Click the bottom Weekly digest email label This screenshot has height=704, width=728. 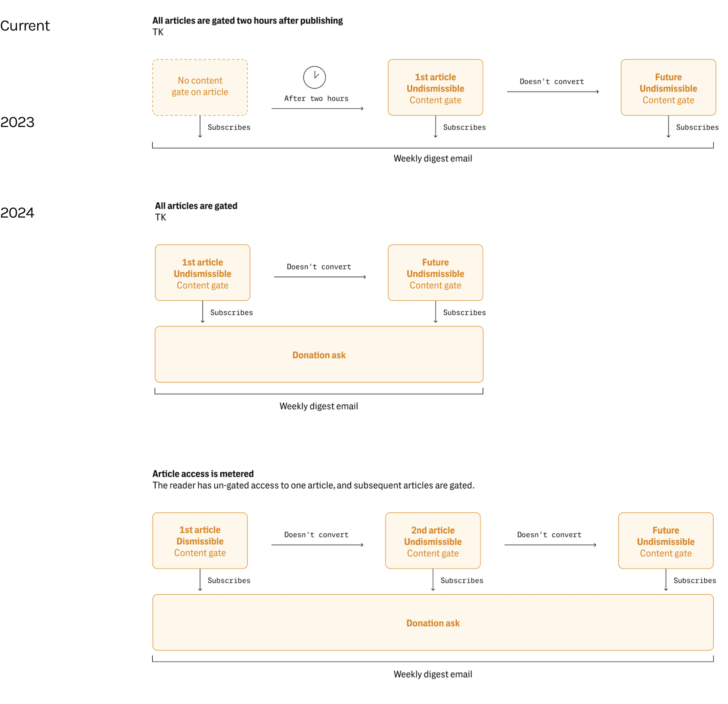point(433,674)
